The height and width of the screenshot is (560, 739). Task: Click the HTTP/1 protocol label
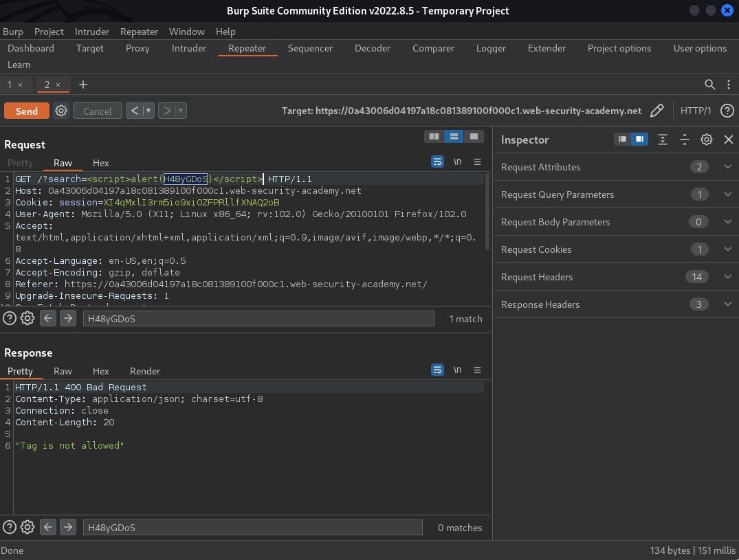(696, 111)
